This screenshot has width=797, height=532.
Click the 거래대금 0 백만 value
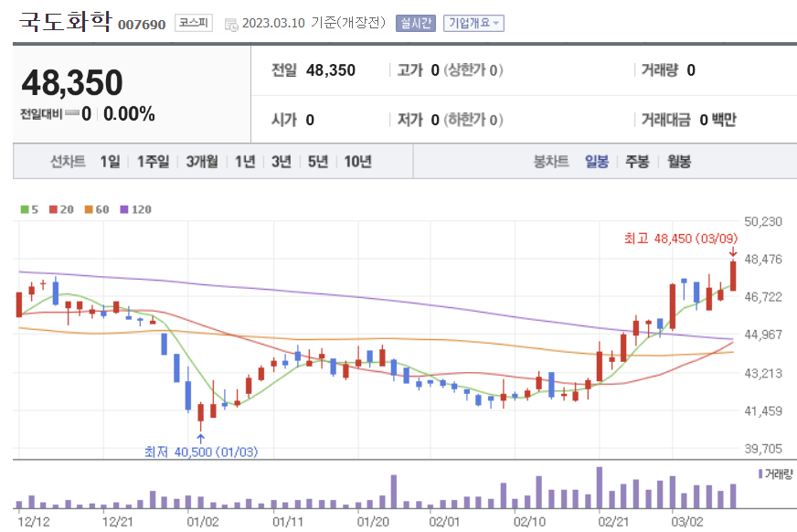click(717, 120)
